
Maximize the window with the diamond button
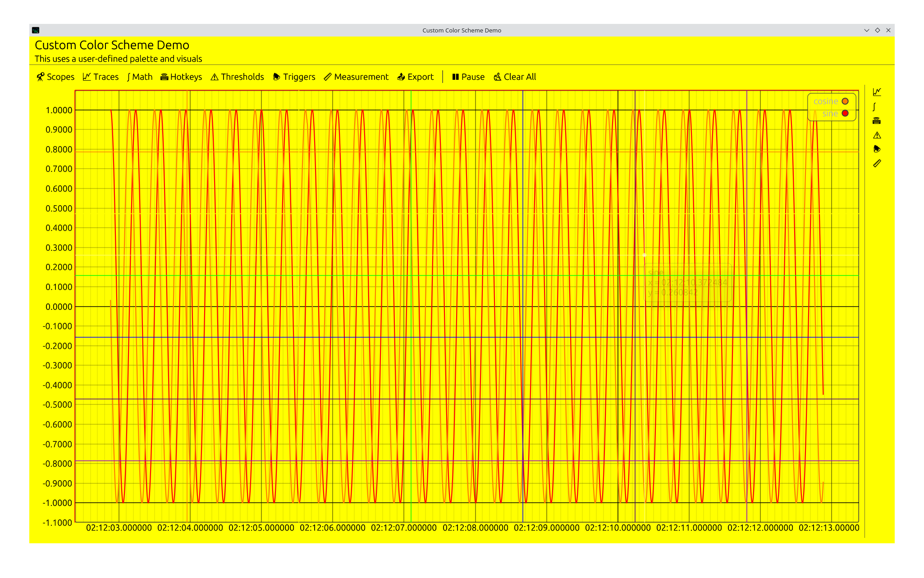coord(878,30)
